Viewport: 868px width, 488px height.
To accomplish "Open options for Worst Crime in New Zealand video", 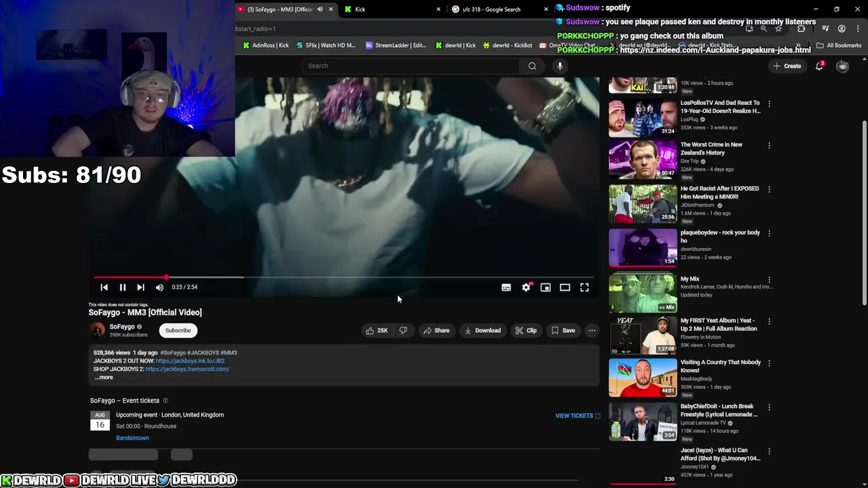I will click(769, 146).
